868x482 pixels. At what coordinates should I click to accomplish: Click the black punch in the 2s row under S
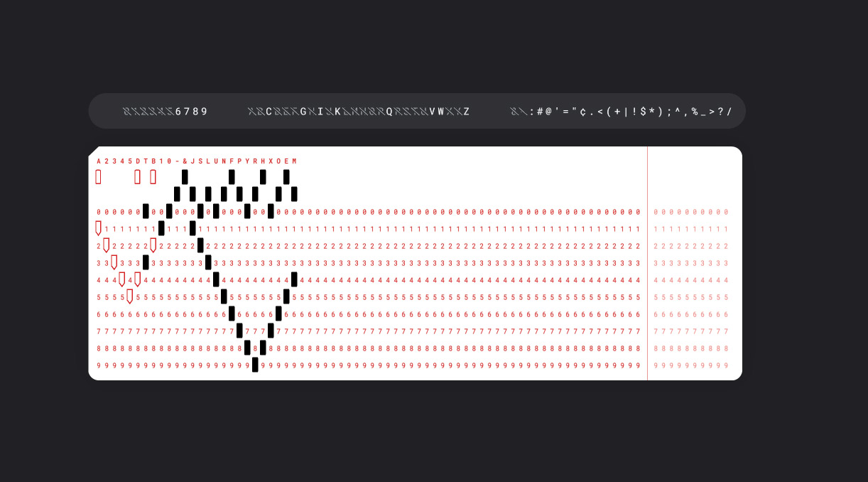coord(200,245)
